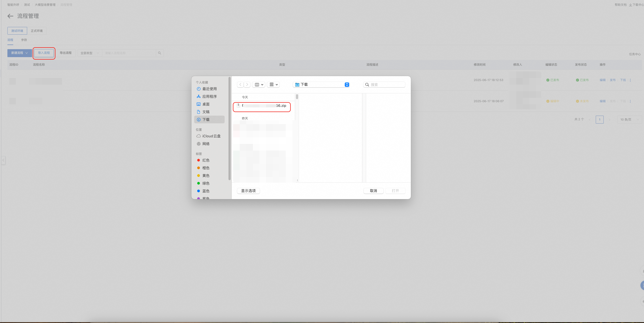Switch to the 正式环境 tab
The height and width of the screenshot is (323, 644).
point(37,31)
